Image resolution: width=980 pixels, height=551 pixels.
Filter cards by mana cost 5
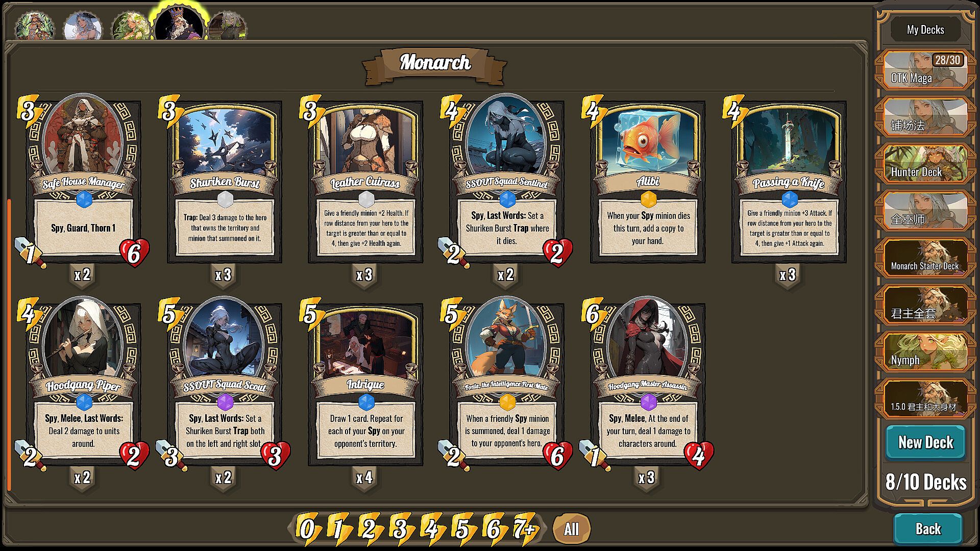462,529
